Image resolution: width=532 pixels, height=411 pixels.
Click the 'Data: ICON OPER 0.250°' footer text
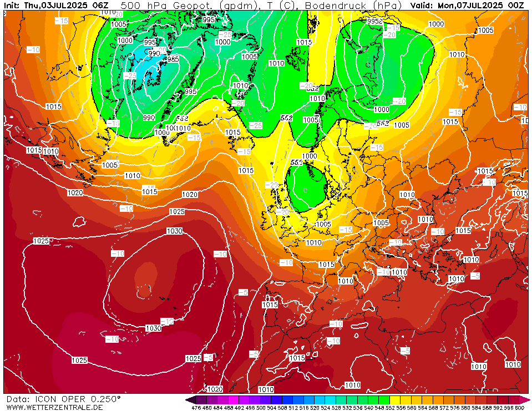pyautogui.click(x=63, y=399)
